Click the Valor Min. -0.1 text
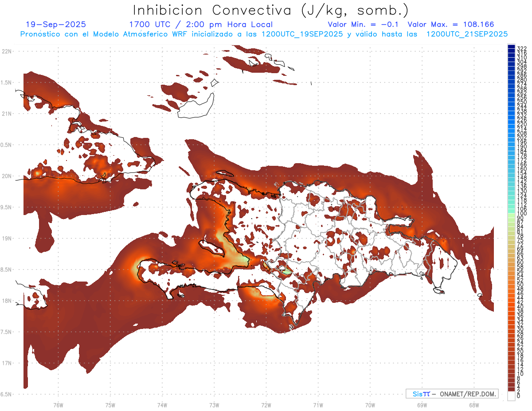 (364, 24)
